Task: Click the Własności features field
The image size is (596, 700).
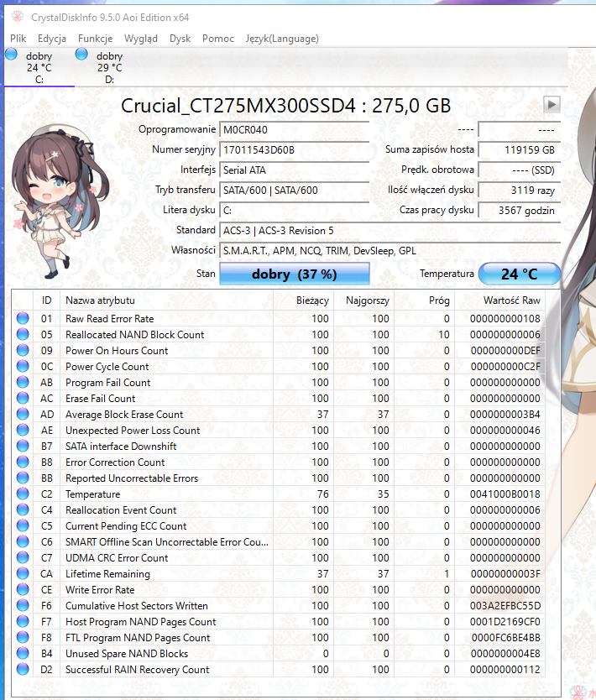Action: (x=389, y=250)
